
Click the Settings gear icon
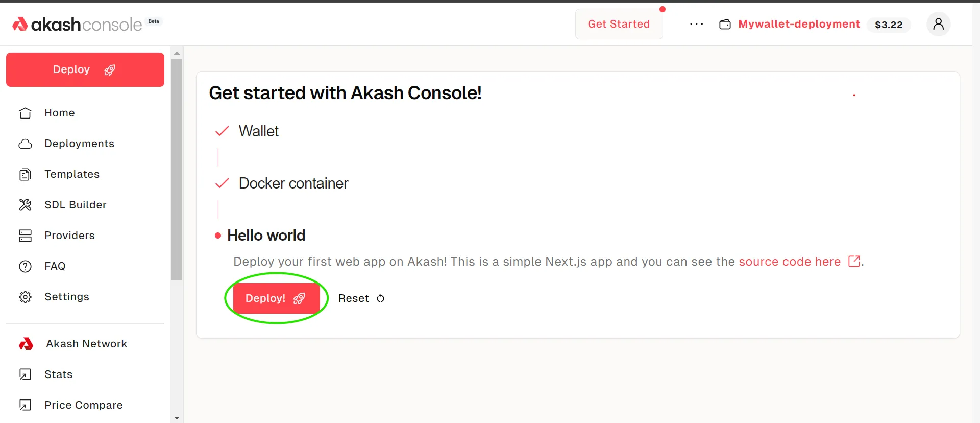[25, 297]
